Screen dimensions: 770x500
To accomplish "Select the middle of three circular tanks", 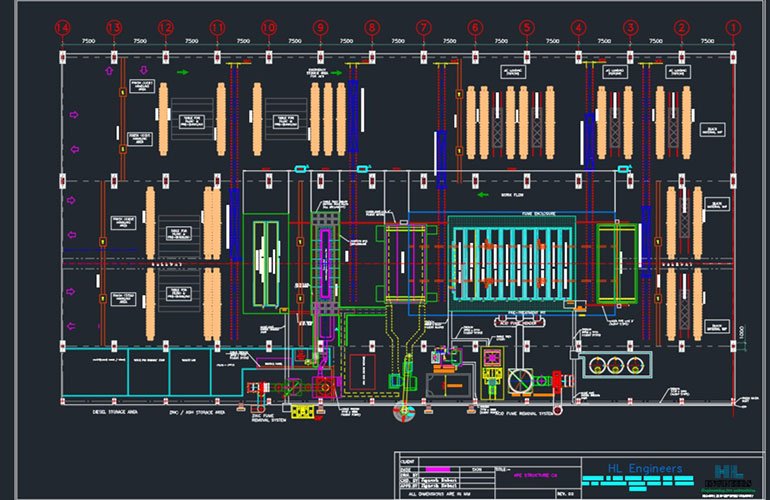I will click(x=617, y=364).
